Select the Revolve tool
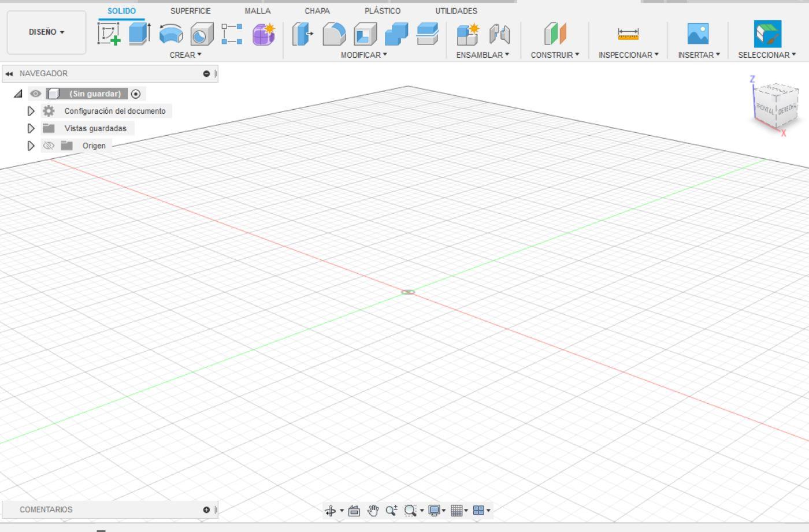This screenshot has width=809, height=532. point(170,34)
